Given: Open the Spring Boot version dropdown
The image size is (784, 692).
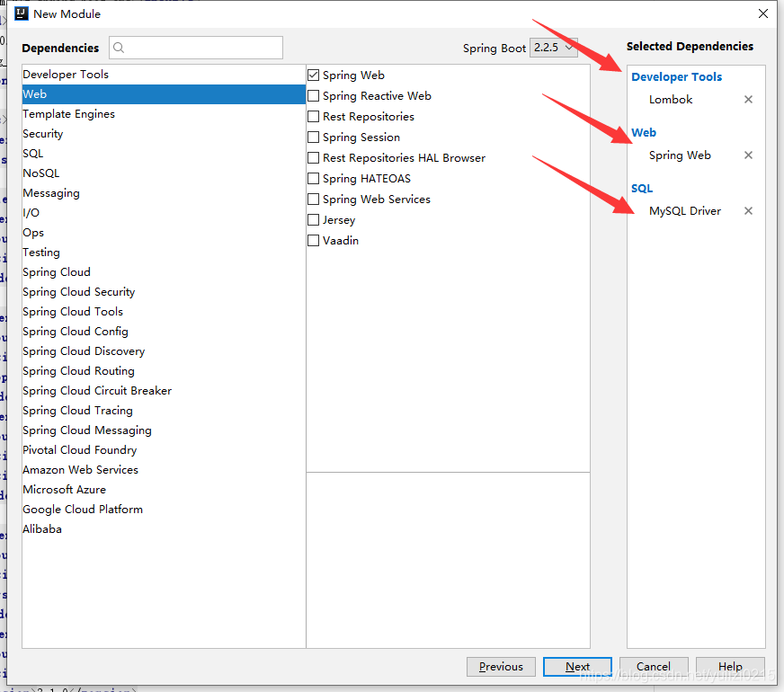Looking at the screenshot, I should [553, 49].
